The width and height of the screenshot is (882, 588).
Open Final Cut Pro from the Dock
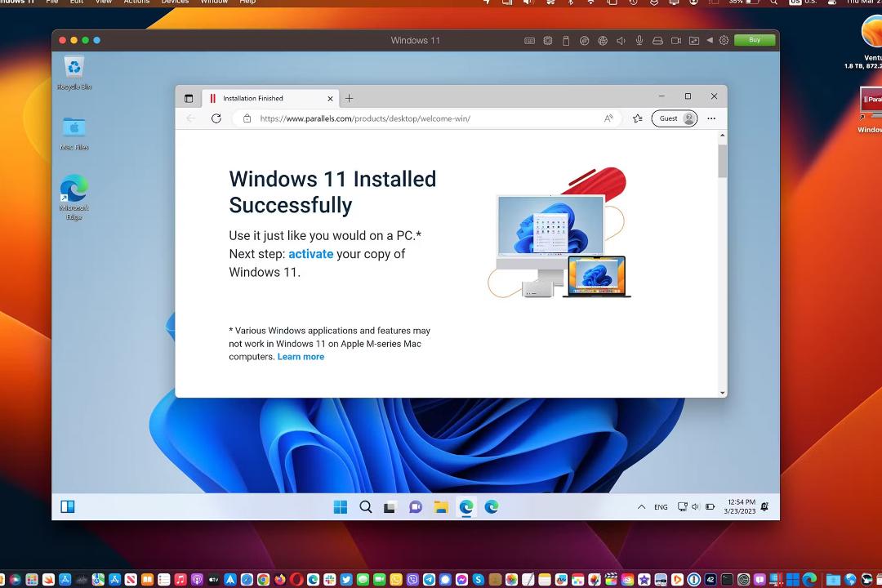click(x=611, y=580)
